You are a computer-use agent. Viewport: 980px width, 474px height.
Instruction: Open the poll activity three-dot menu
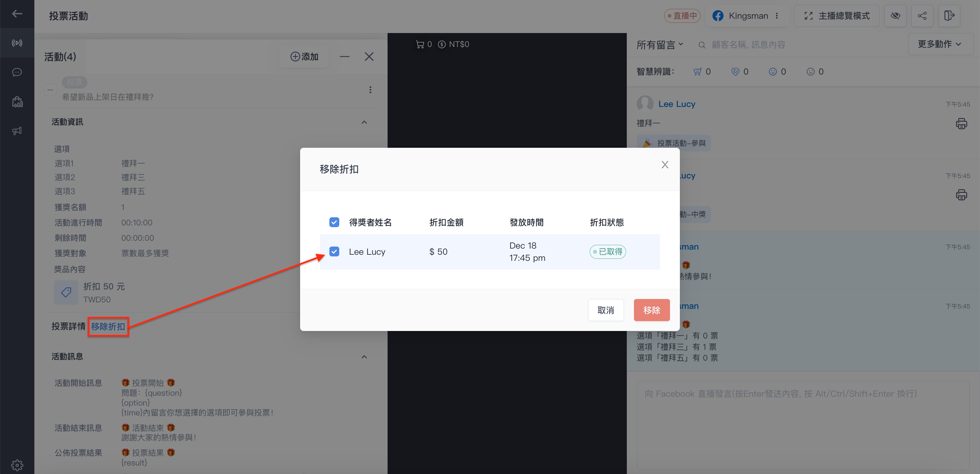(x=370, y=90)
